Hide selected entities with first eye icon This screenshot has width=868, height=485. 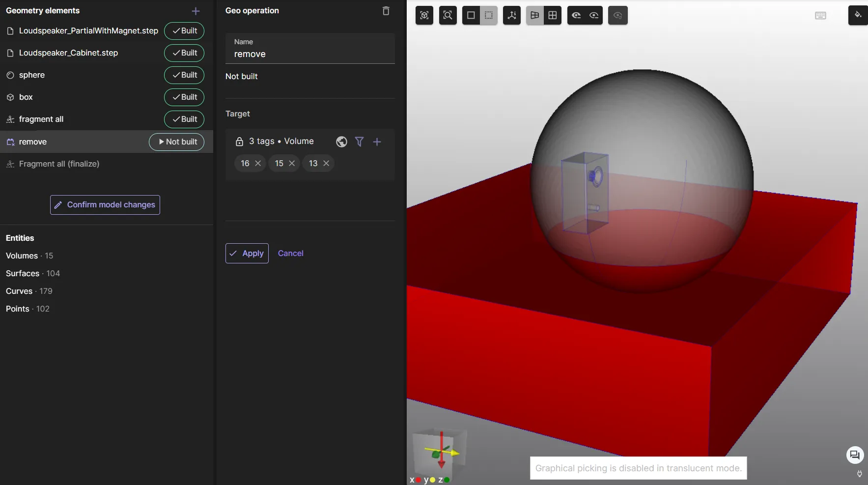(576, 15)
